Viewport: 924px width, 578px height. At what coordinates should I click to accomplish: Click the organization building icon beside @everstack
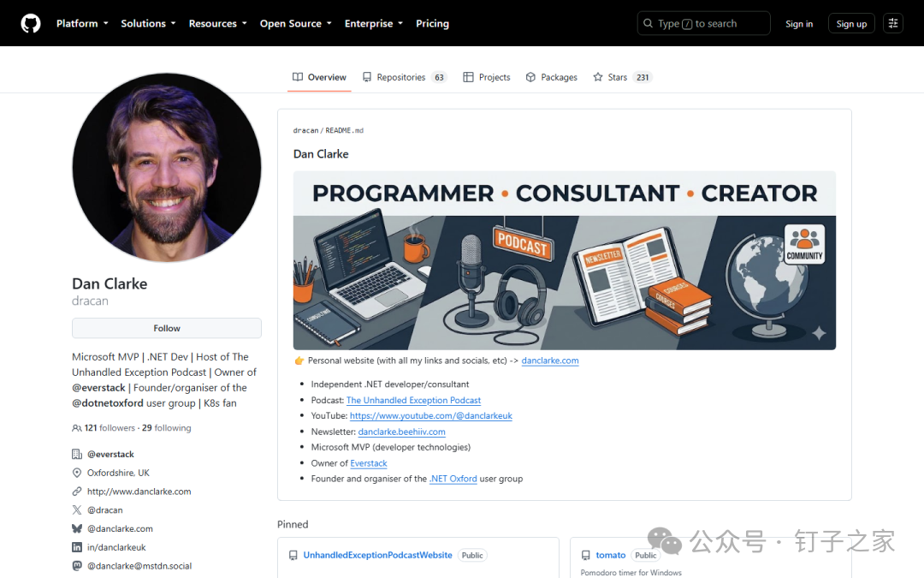77,454
